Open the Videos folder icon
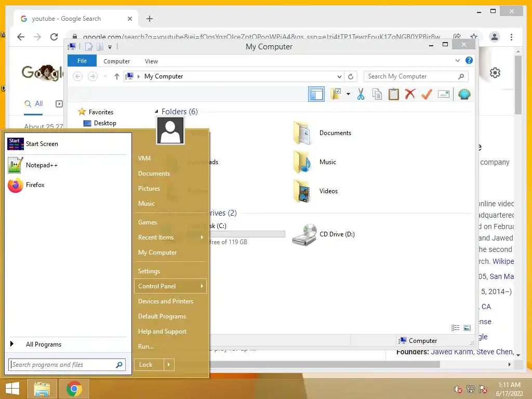The width and height of the screenshot is (532, 399). coord(302,191)
